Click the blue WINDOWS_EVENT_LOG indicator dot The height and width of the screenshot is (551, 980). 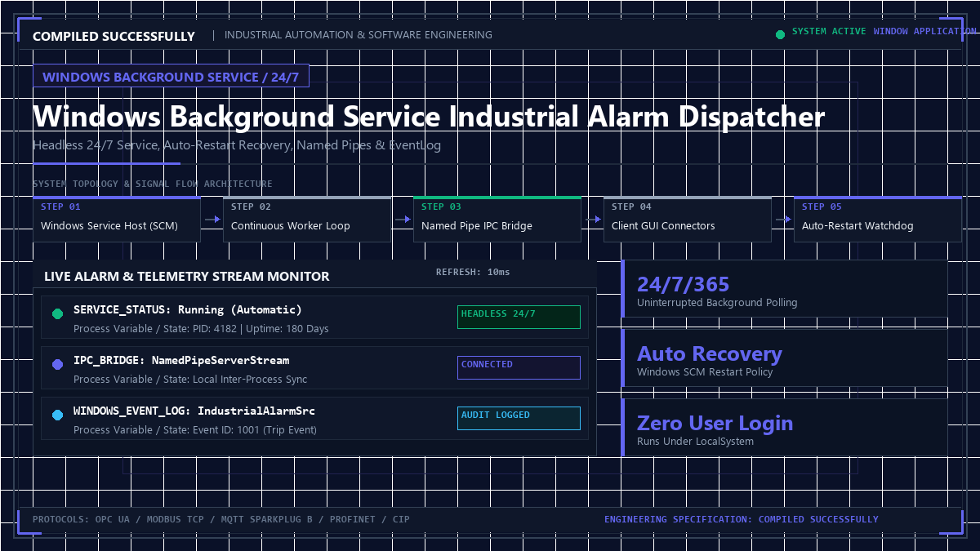[x=57, y=415]
